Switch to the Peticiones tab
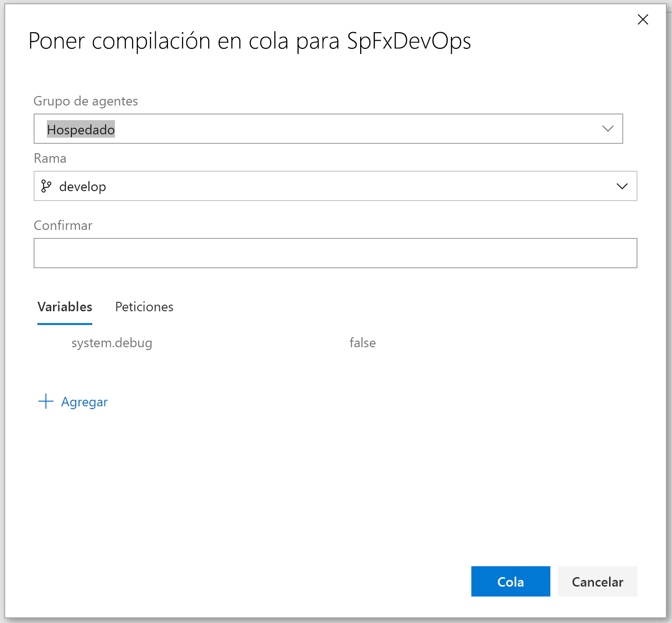This screenshot has height=623, width=672. tap(144, 307)
